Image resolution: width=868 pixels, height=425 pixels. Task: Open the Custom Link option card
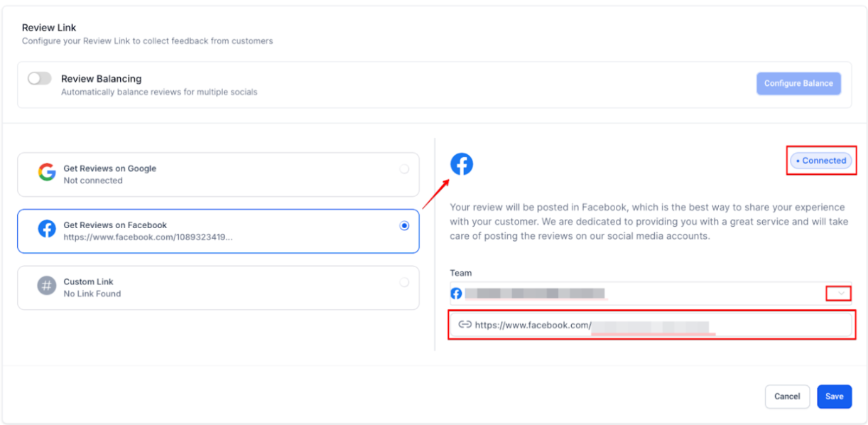point(218,288)
